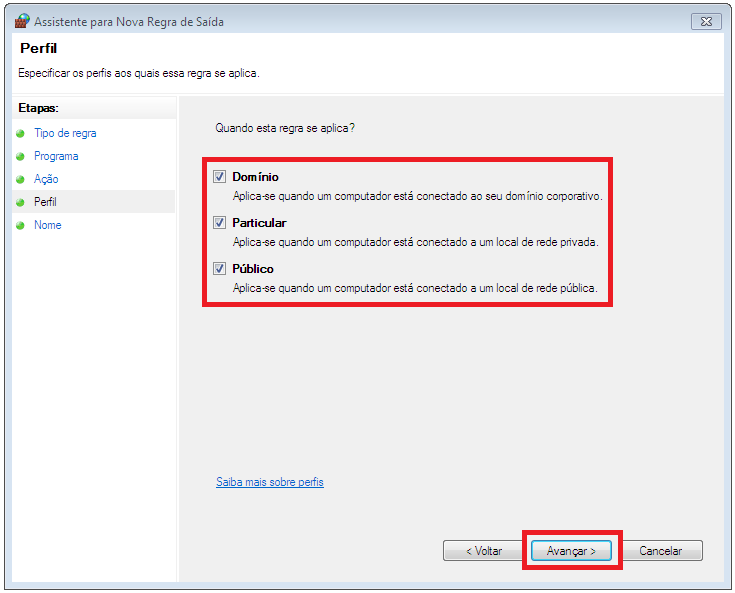Screen dimensions: 735x593
Task: Click the Público label text
Action: (x=253, y=269)
